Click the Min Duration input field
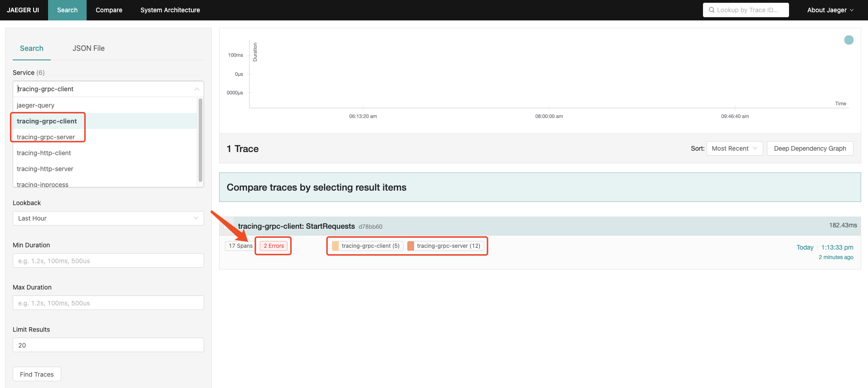Screen dimensions: 868x388 108,261
